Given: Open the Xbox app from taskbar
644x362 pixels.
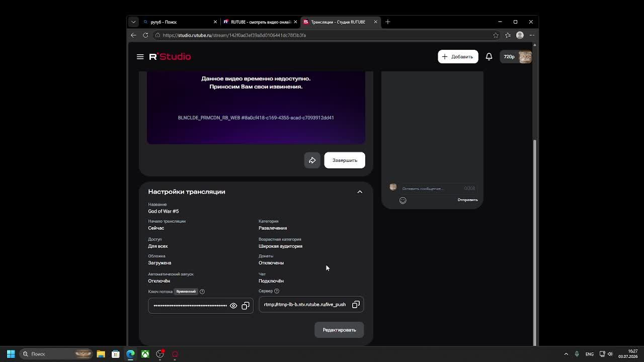Looking at the screenshot, I should (x=145, y=354).
